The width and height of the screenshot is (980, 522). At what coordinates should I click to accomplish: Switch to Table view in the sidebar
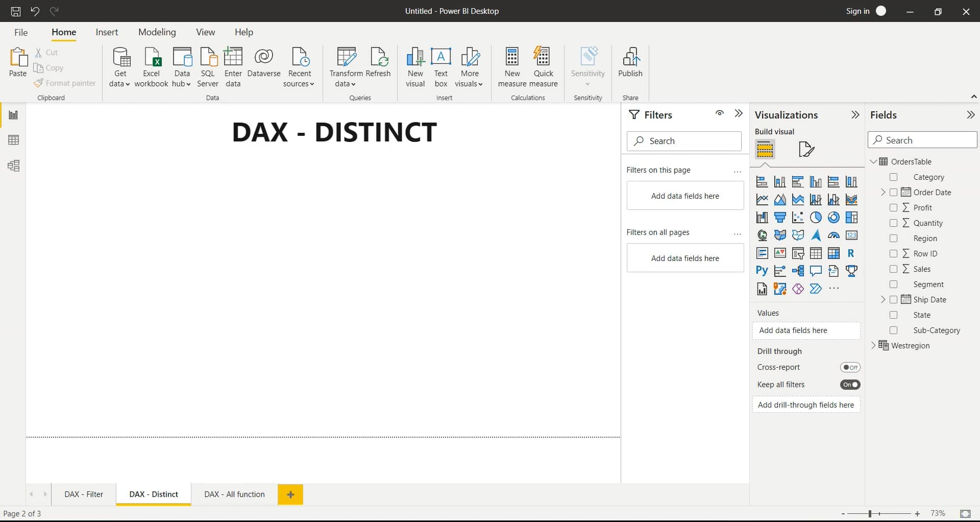(x=13, y=140)
